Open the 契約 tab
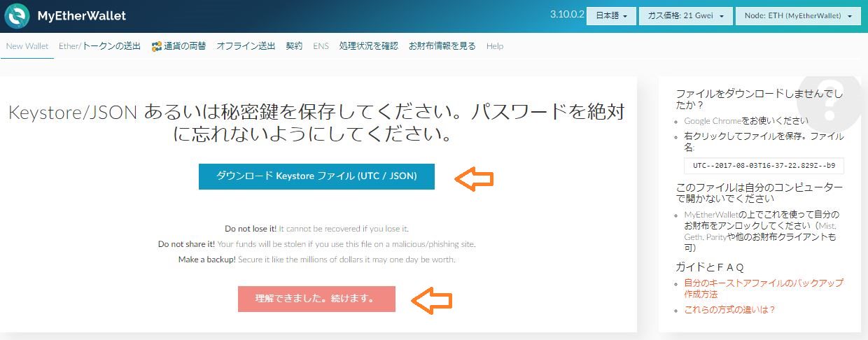The image size is (868, 340). pos(294,46)
